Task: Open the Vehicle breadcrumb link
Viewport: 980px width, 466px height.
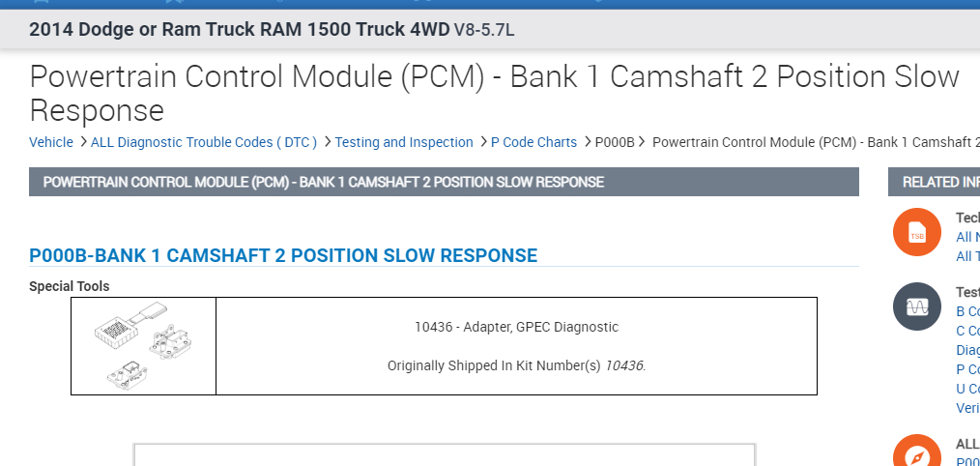Action: 51,142
